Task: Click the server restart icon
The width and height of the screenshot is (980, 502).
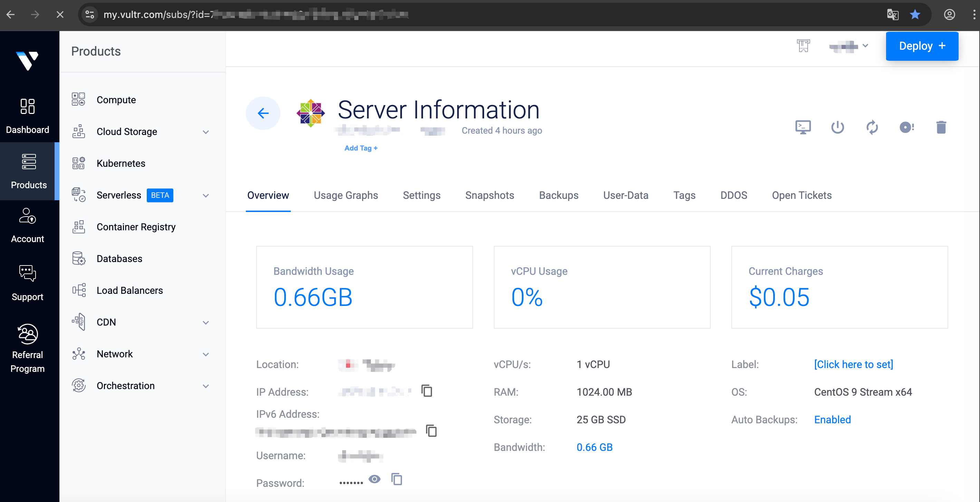Action: (x=872, y=127)
